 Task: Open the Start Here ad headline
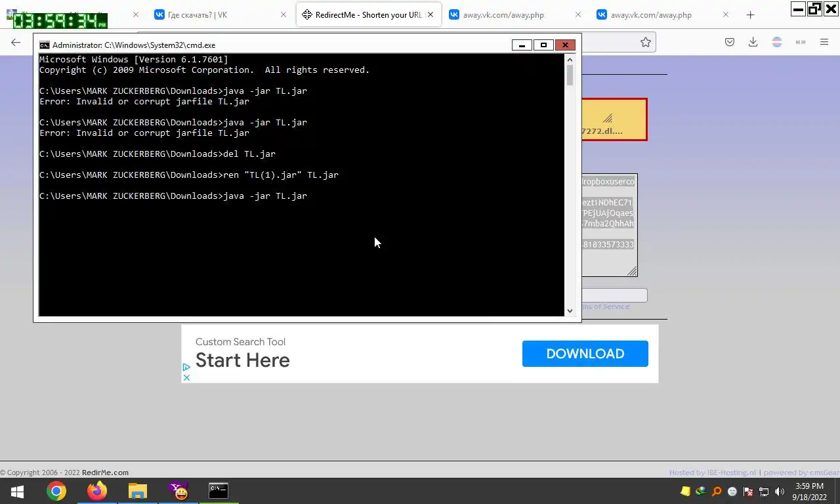coord(243,360)
